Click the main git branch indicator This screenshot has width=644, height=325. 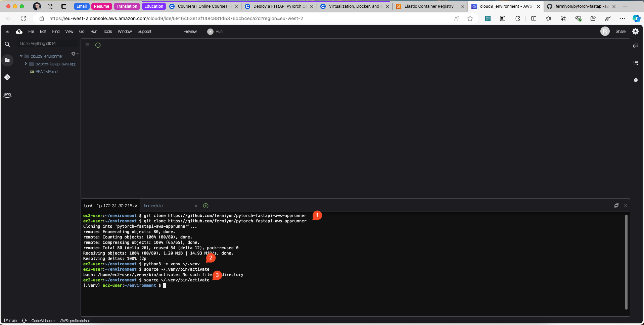[10, 321]
